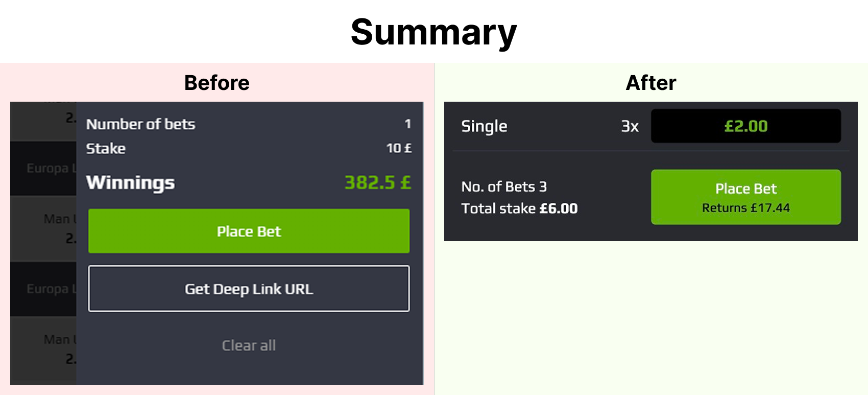Click the Winnings label
The height and width of the screenshot is (395, 868).
click(x=130, y=182)
